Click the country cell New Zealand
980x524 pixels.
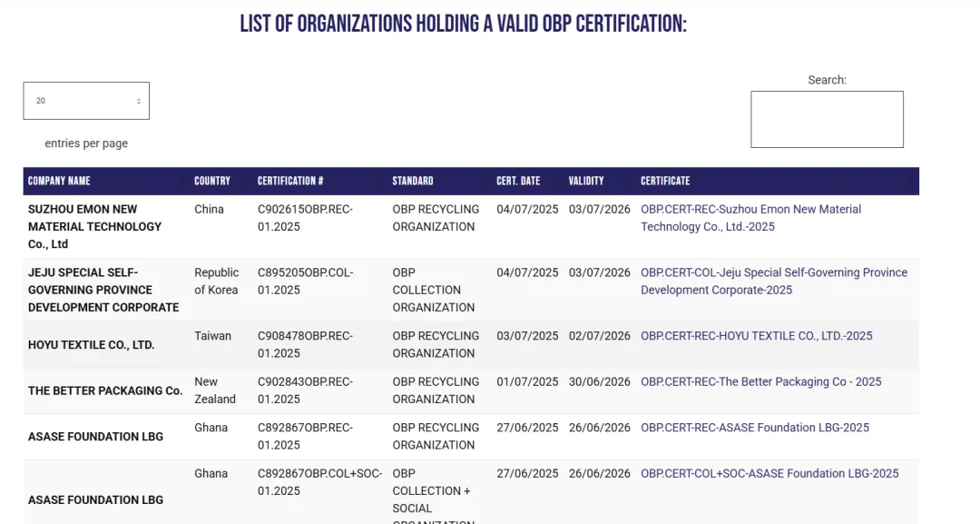(x=215, y=391)
